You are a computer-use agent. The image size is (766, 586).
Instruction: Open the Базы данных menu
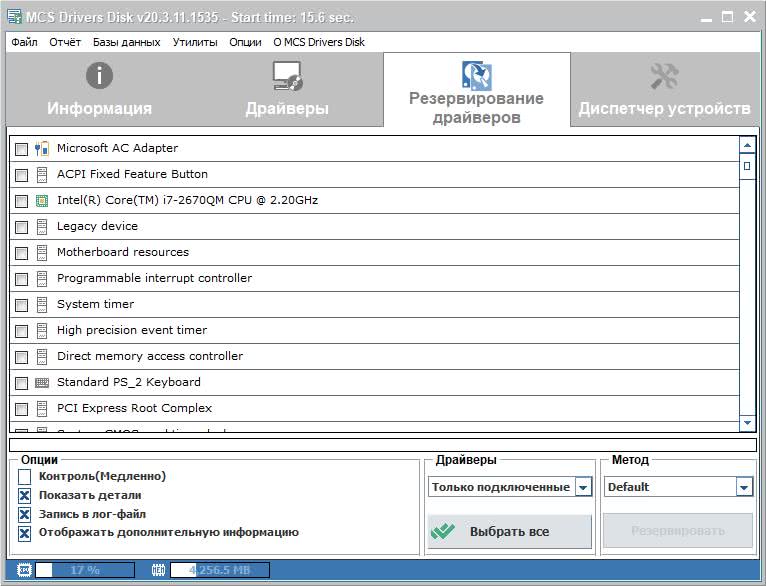127,42
